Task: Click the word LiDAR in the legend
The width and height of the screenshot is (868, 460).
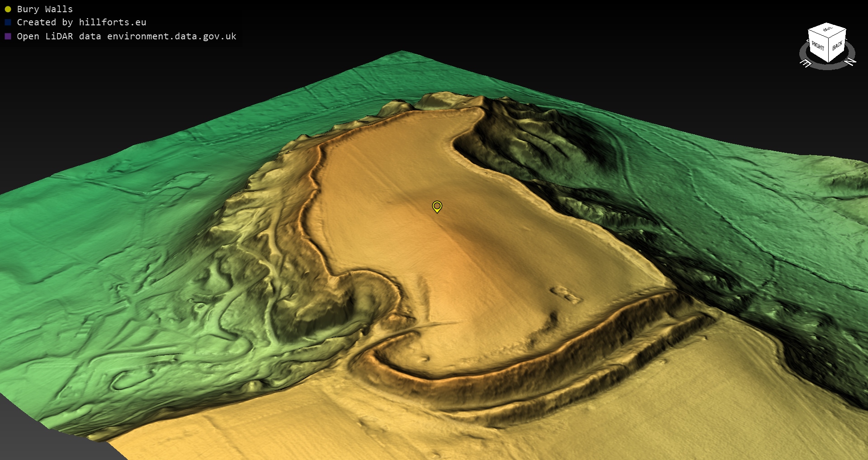Action: pos(59,36)
